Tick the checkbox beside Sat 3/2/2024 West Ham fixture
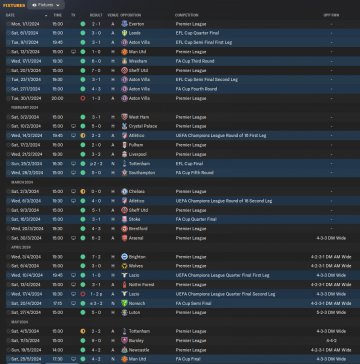360x364 pixels. click(x=8, y=117)
